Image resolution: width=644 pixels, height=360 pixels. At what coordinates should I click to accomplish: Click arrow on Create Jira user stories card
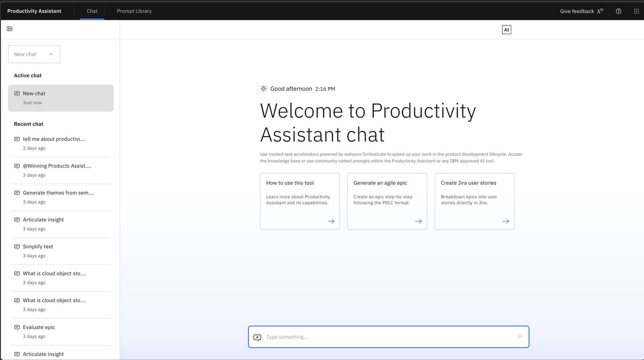[x=506, y=221]
